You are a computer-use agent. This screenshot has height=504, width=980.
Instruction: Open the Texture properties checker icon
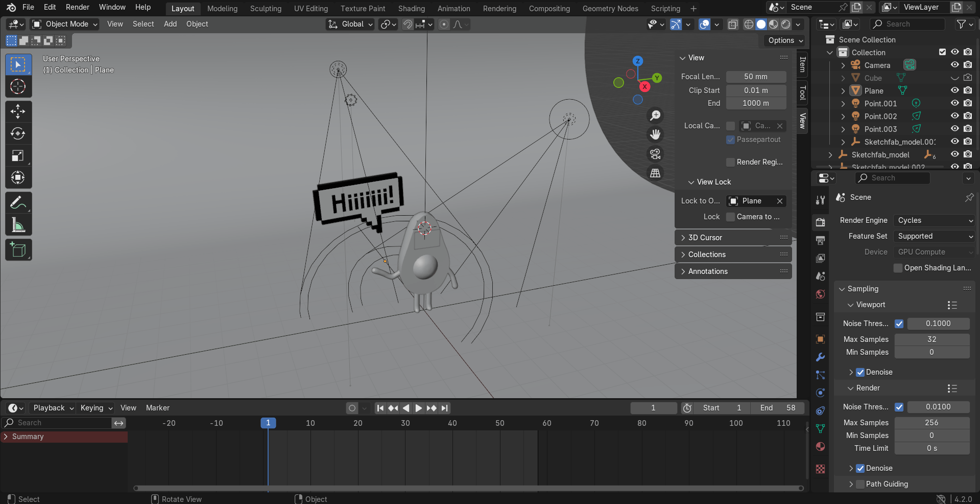820,469
